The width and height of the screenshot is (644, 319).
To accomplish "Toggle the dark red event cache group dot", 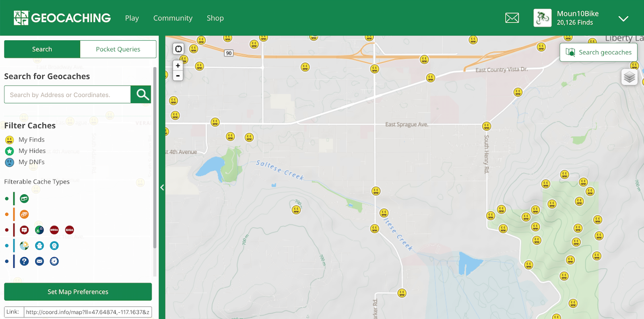I will coord(7,230).
